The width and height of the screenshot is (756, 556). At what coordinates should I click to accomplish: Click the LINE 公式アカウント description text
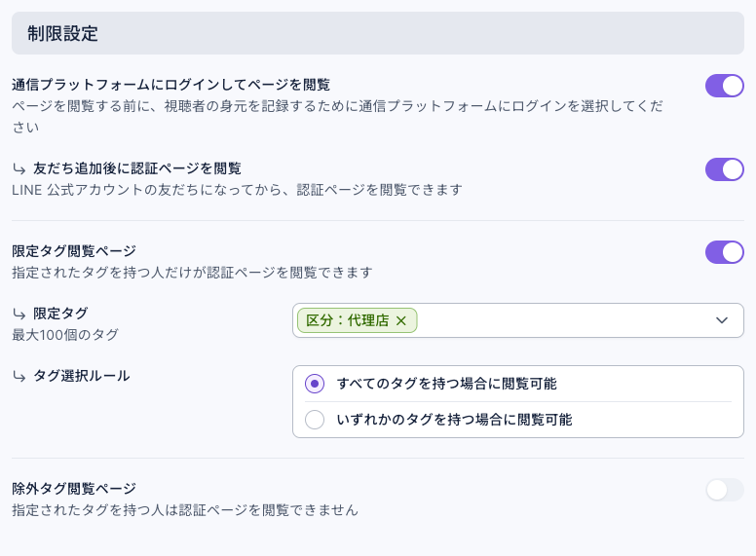(x=237, y=190)
